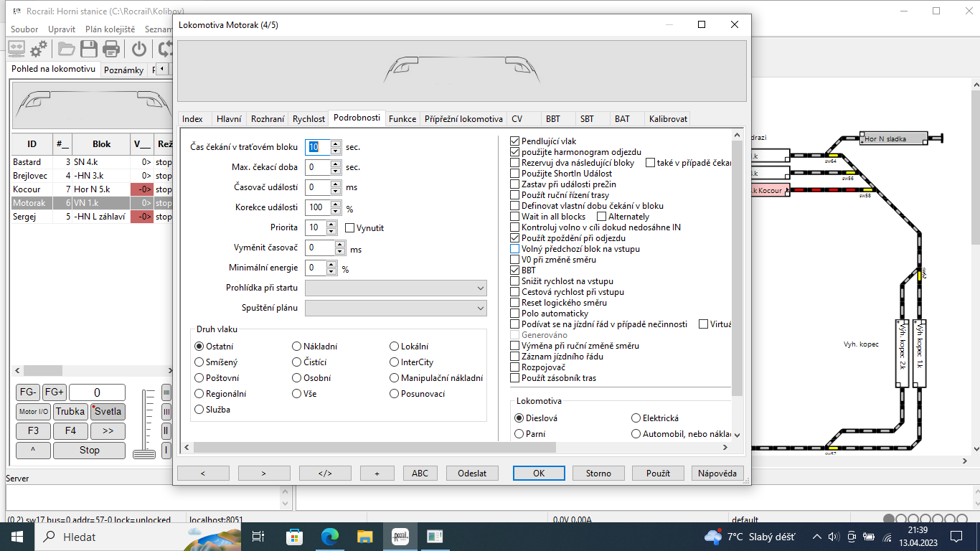
Task: Click the 'Odeslat' button
Action: (x=472, y=474)
